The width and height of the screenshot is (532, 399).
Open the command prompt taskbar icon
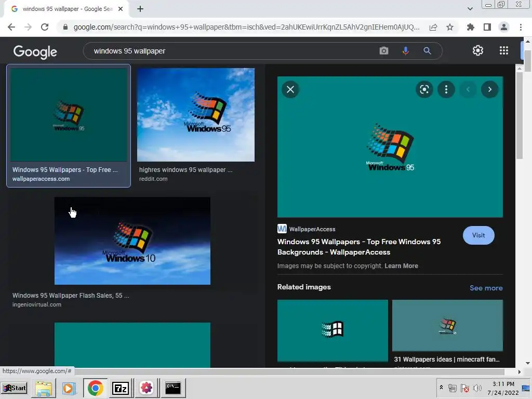(172, 388)
